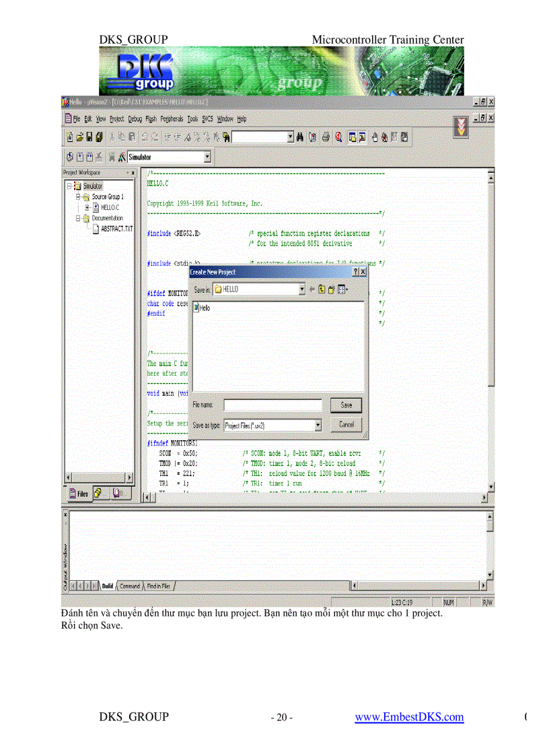This screenshot has height=756, width=549.
Task: Toggle the Project Workspace window visibility
Action: [353, 137]
